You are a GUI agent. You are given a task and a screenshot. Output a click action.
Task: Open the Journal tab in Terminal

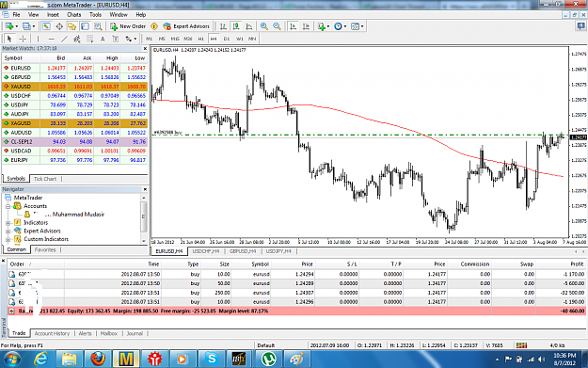coord(135,333)
